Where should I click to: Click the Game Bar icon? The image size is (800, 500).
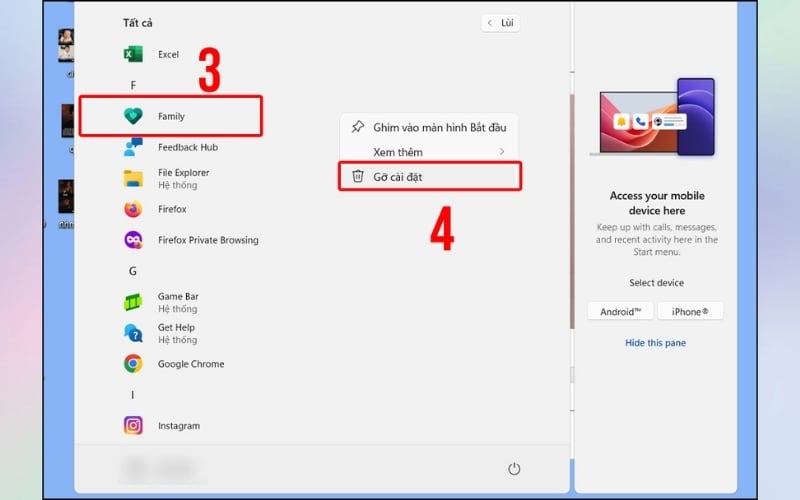133,302
